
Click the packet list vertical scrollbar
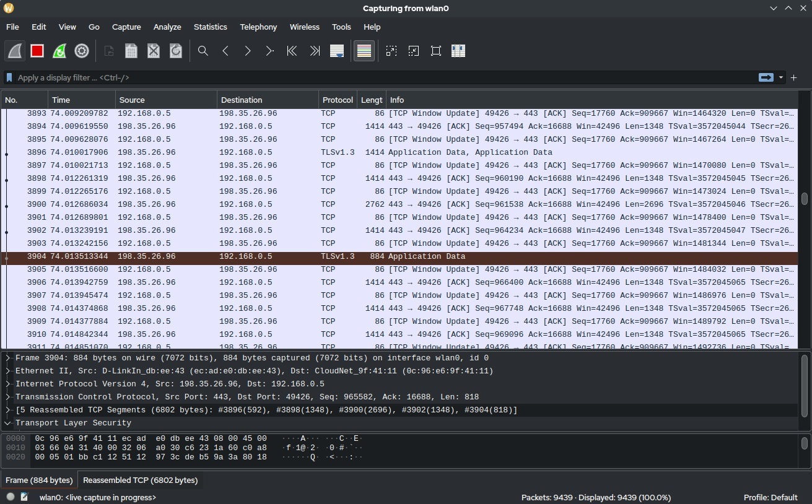804,199
